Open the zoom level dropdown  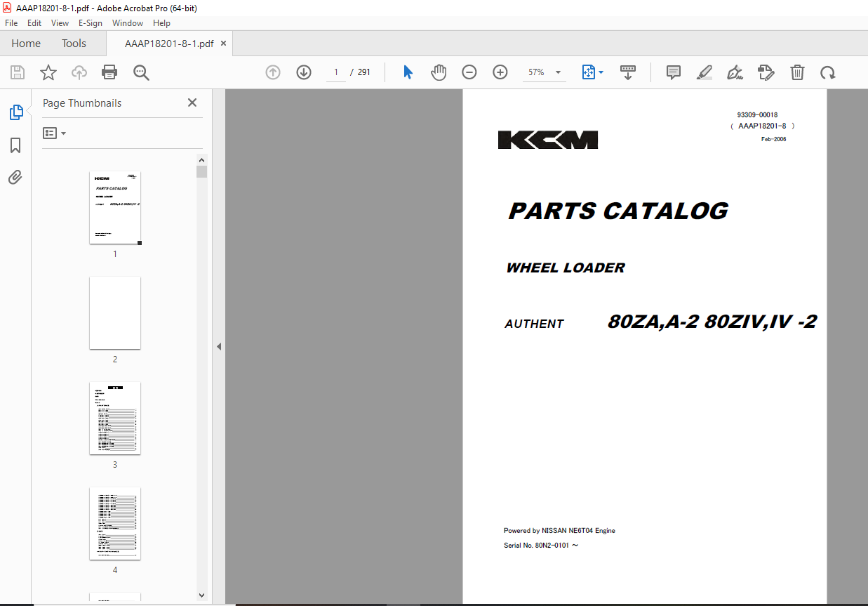pyautogui.click(x=559, y=72)
